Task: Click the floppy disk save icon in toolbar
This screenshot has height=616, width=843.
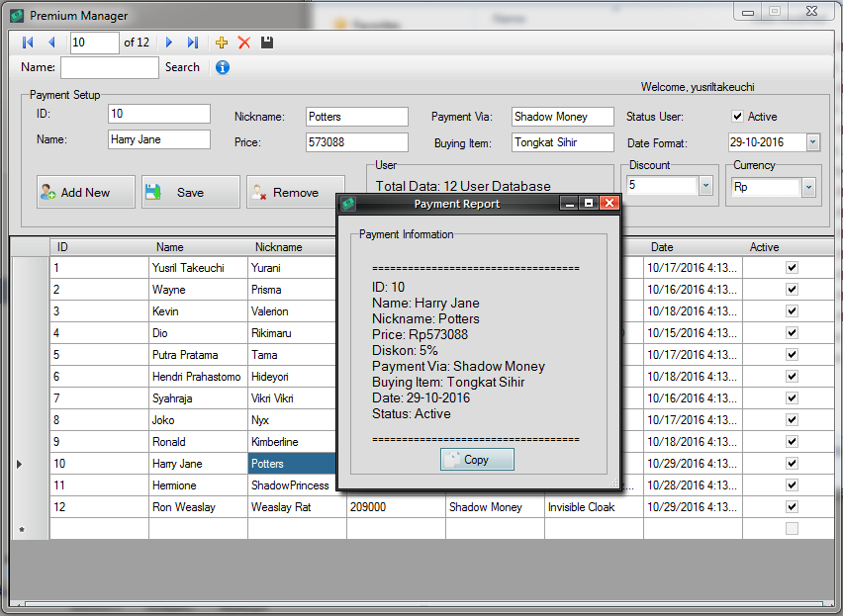Action: point(267,43)
